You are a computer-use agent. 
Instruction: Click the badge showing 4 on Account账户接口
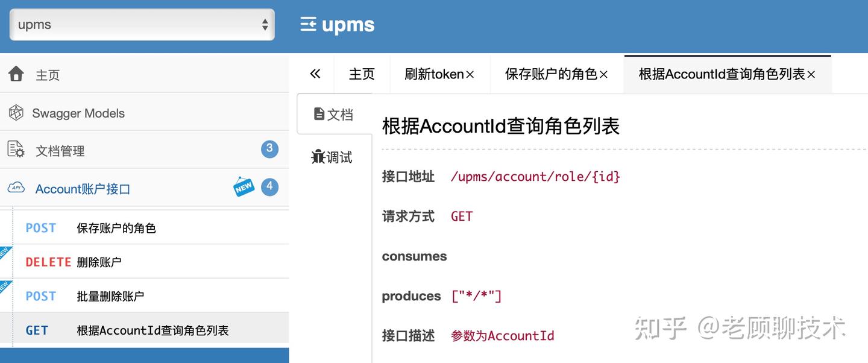(269, 187)
